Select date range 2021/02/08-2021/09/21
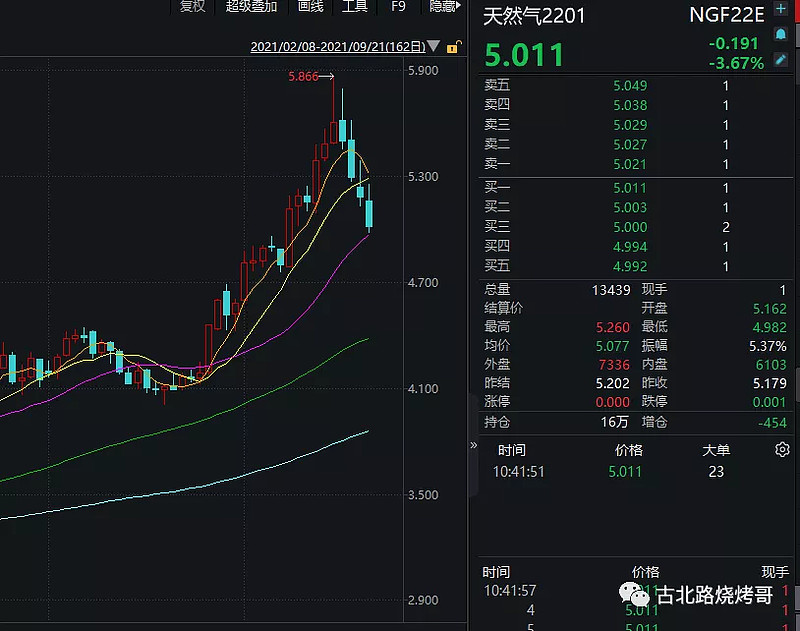 pos(338,46)
